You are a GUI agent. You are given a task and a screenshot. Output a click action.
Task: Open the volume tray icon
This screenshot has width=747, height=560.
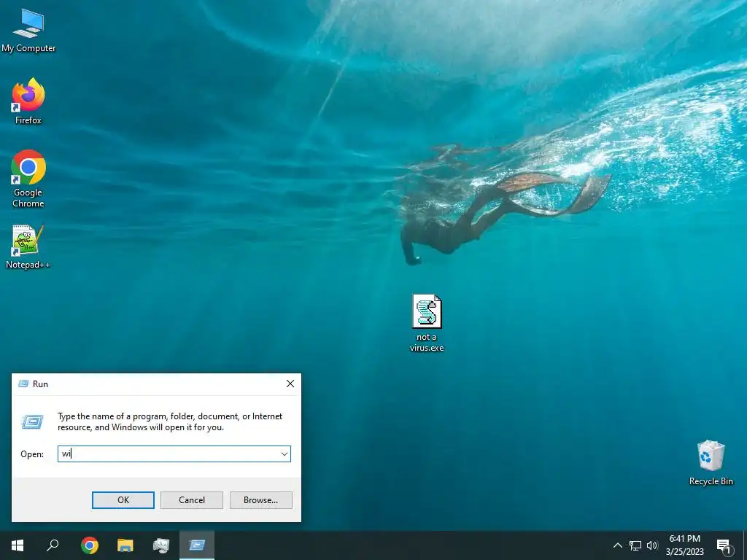point(652,545)
